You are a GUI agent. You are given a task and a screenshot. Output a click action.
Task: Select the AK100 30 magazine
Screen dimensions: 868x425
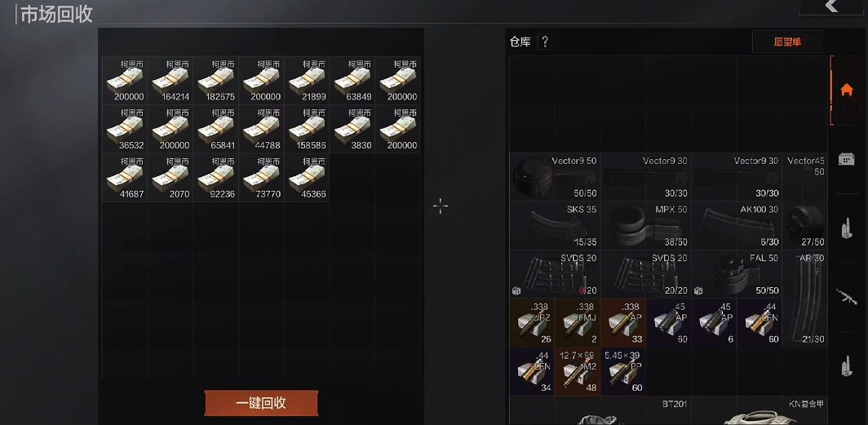(737, 225)
